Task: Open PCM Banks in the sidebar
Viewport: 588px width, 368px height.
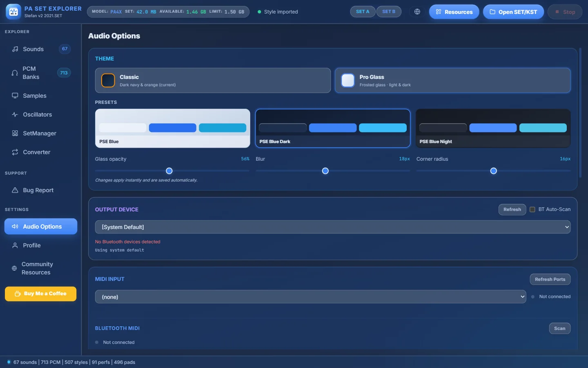Action: (x=41, y=73)
